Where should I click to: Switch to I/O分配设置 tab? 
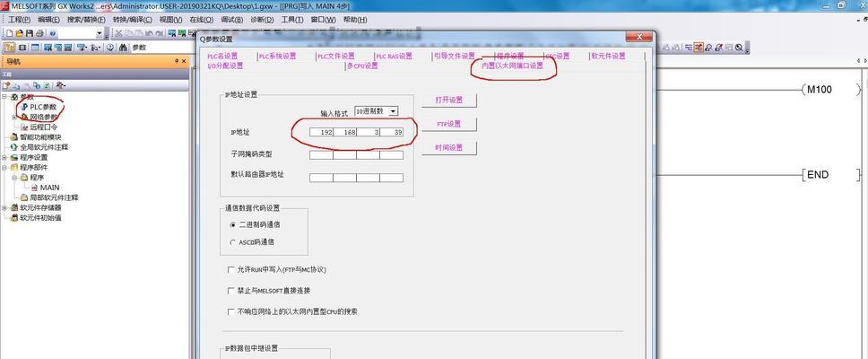pos(225,66)
